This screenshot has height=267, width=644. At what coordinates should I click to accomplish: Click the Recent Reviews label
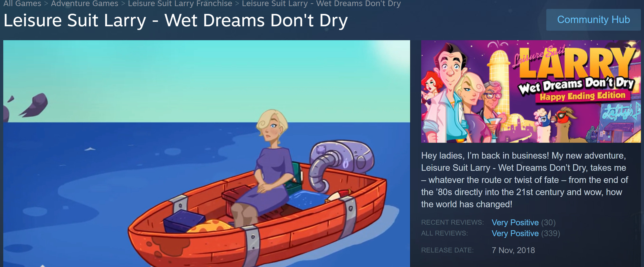[x=452, y=222]
